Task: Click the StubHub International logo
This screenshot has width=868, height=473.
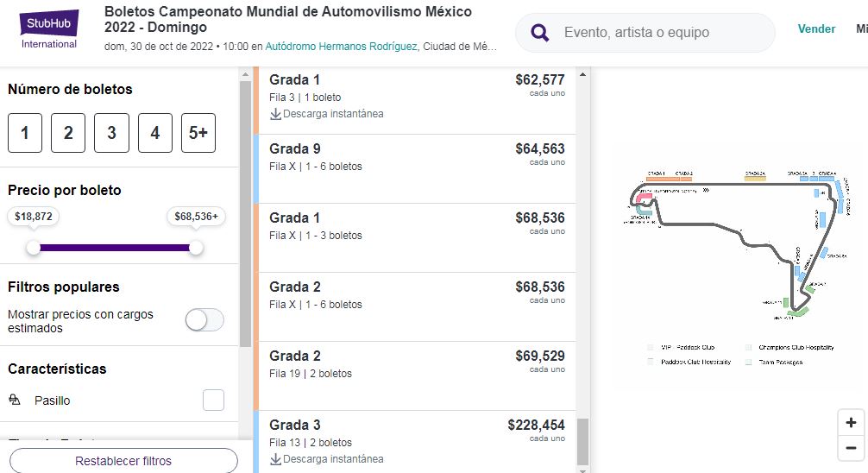Action: [x=48, y=30]
